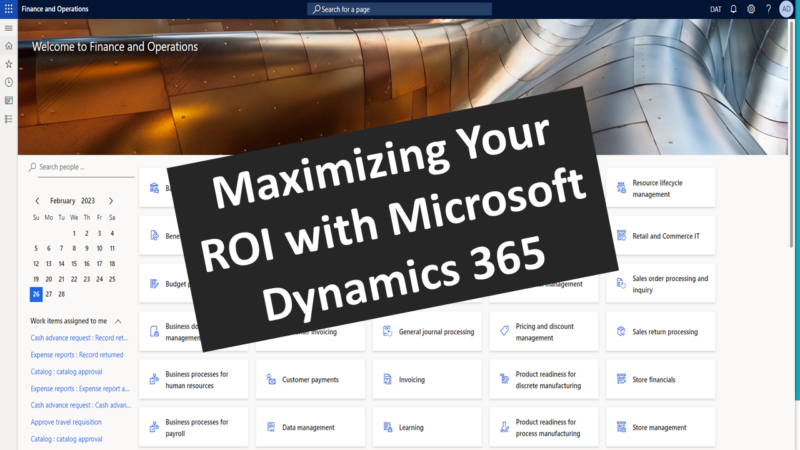Select February 28 in the calendar
Viewport: 800px width, 450px height.
coord(61,294)
